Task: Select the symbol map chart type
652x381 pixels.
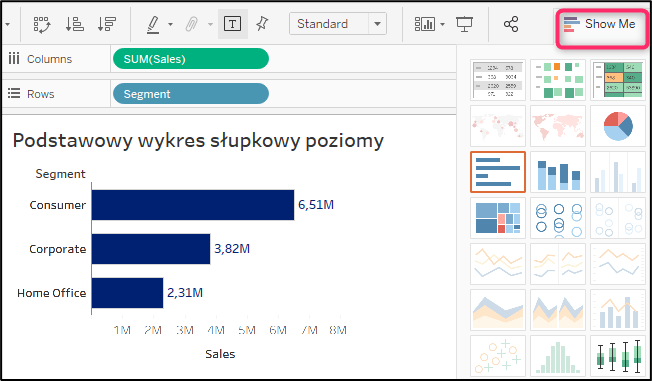Action: 498,126
